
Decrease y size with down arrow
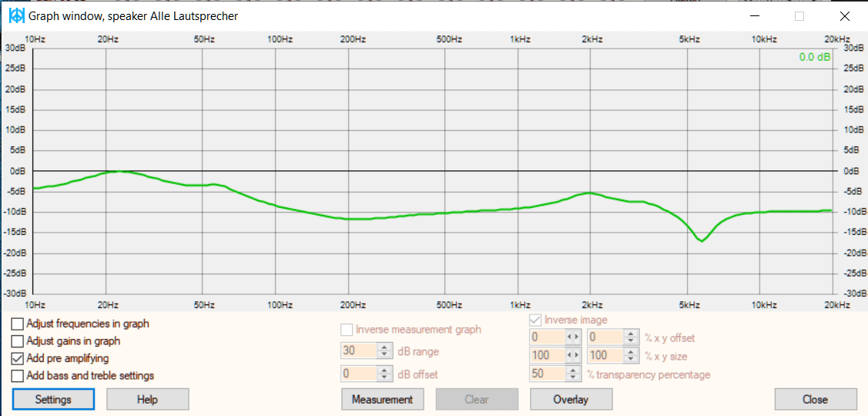pos(631,358)
